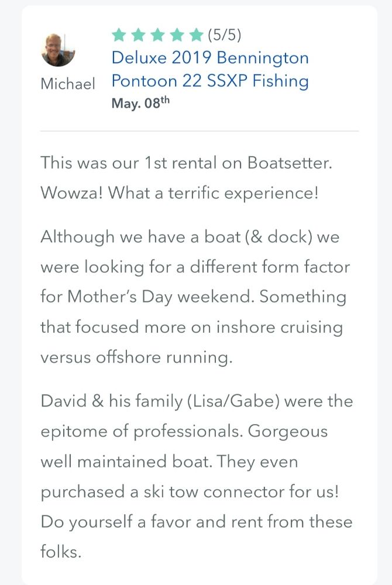
Task: Click the Pontoon 22 SSXP Fishing title line
Action: pos(210,81)
